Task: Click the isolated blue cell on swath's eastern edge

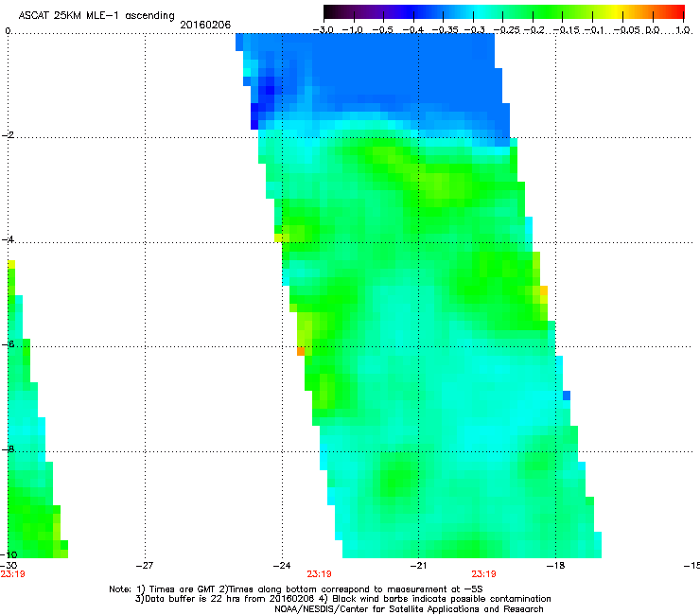Action: pos(567,395)
